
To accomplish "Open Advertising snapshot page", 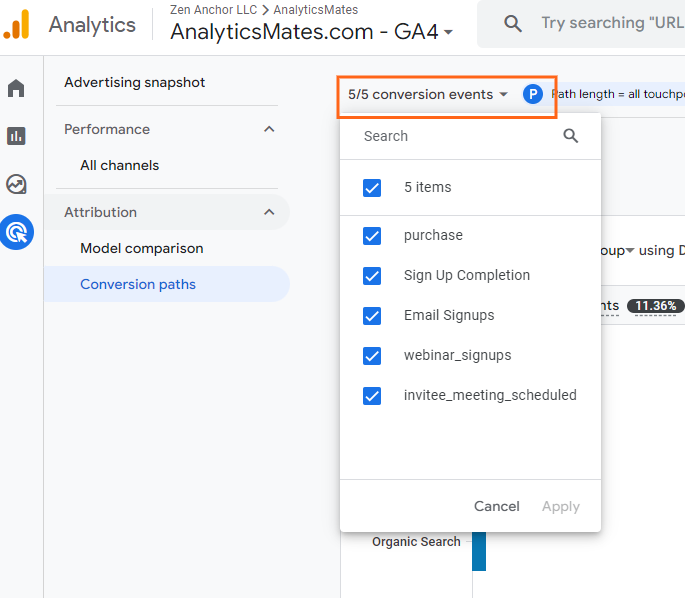I will click(135, 83).
